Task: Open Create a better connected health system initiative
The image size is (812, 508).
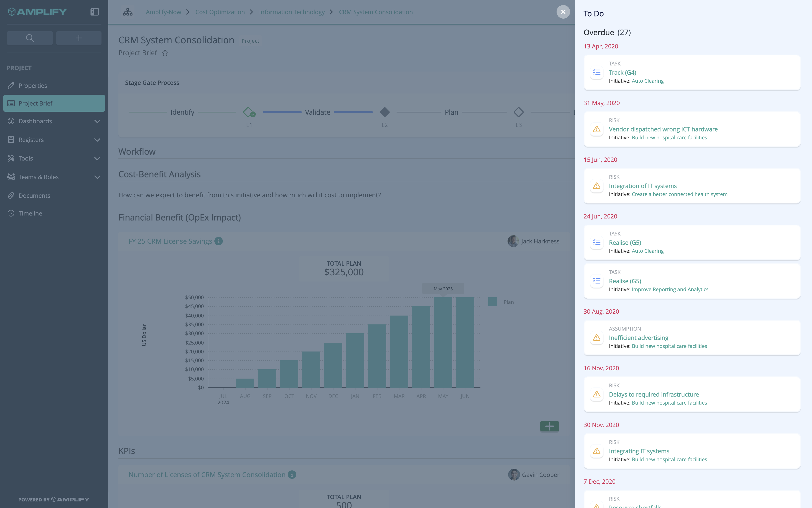Action: (680, 194)
